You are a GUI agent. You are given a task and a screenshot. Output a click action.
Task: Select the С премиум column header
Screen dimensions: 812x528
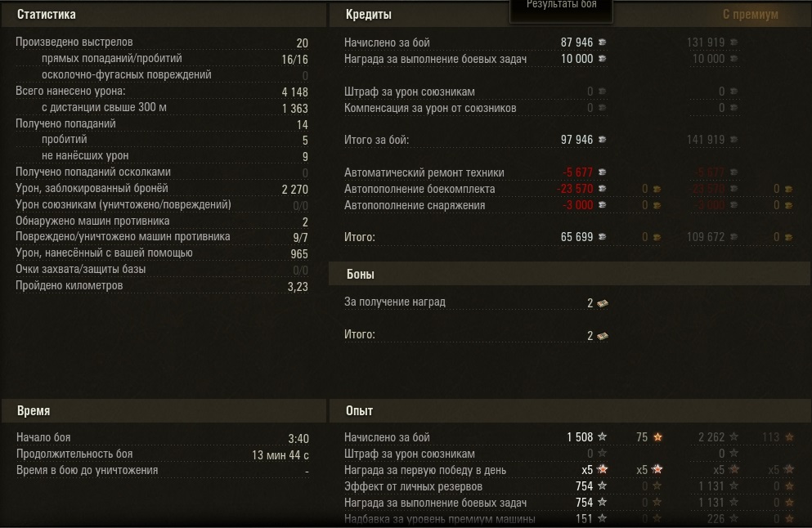point(750,15)
